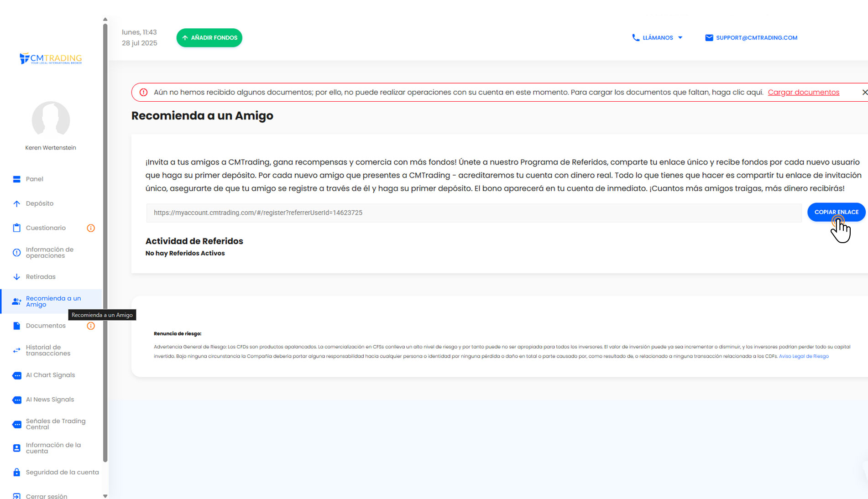Select Retiradas in the sidebar
868x499 pixels.
pos(52,277)
